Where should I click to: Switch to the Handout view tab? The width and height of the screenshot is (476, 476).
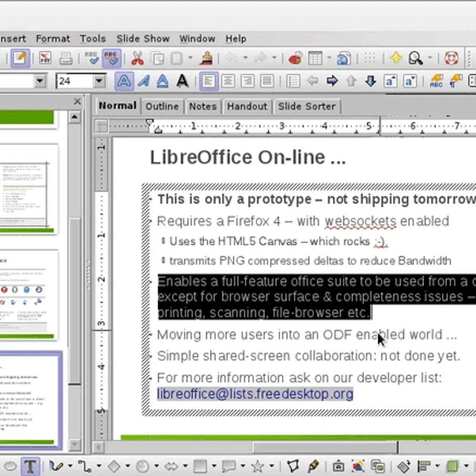pos(247,106)
